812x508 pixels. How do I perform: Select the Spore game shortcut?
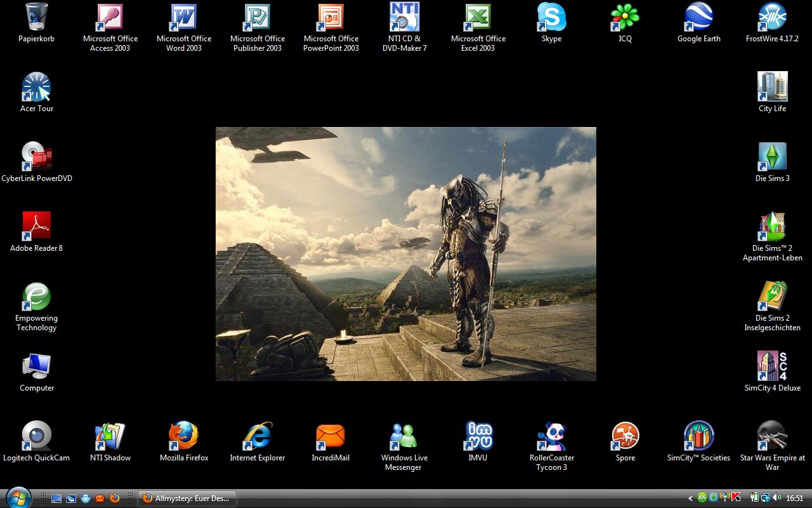coord(625,442)
